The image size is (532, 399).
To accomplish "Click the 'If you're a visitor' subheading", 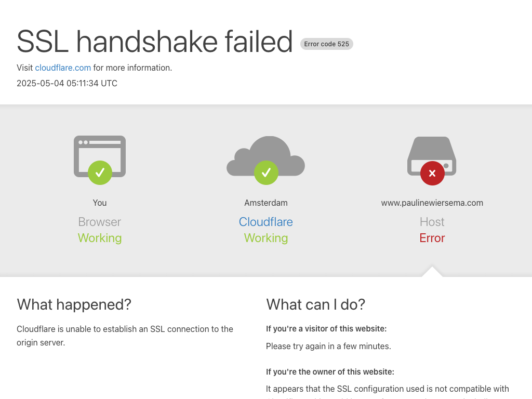I will [326, 328].
